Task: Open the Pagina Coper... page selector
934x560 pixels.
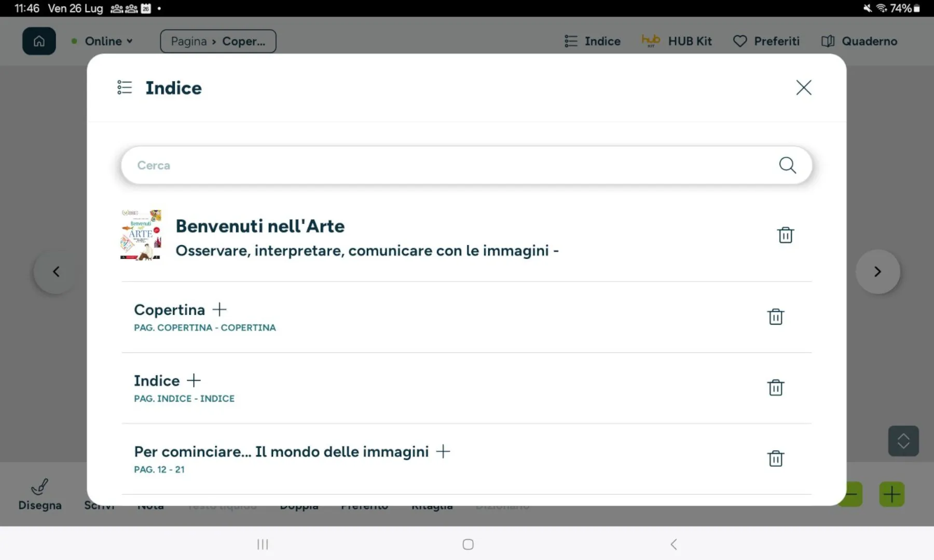Action: pos(218,41)
